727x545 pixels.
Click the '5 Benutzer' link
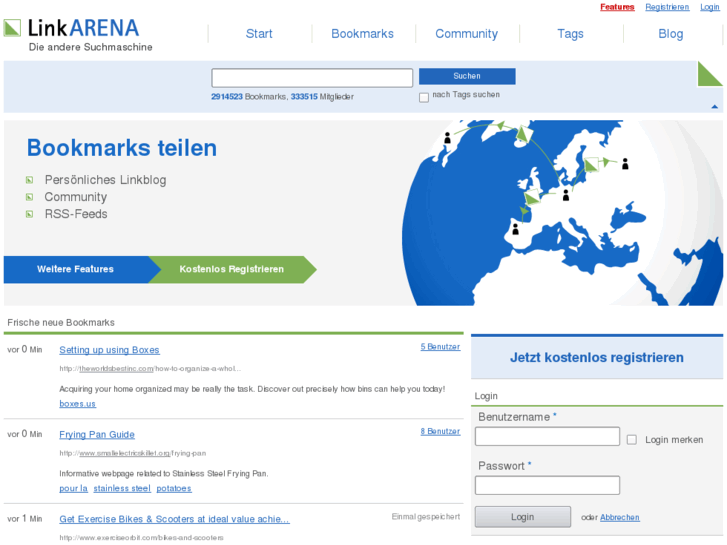pyautogui.click(x=440, y=347)
